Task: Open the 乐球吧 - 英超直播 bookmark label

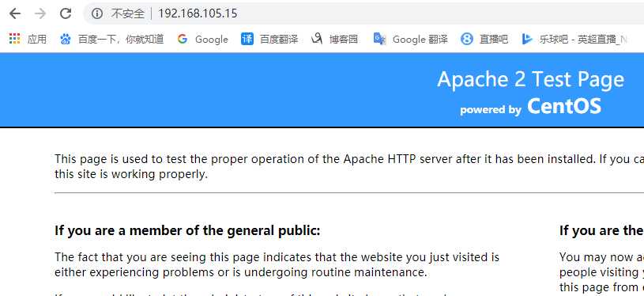Action: point(583,39)
